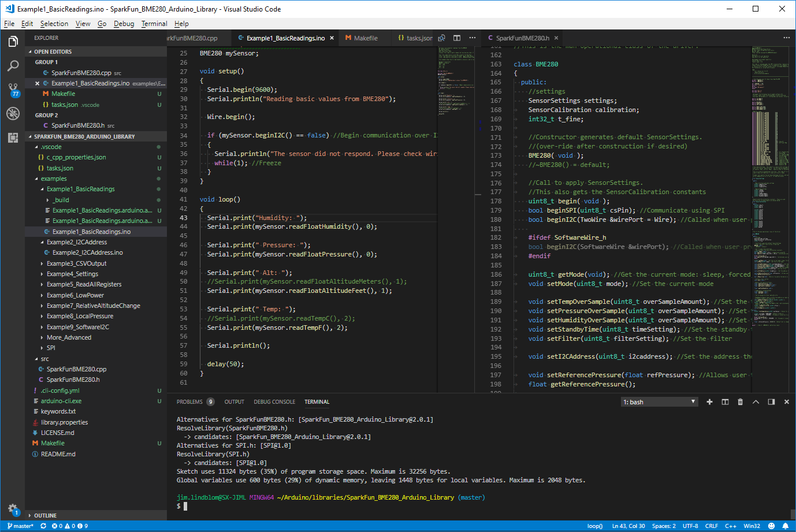
Task: Open the Source Control view showing 77 changes
Action: [13, 90]
